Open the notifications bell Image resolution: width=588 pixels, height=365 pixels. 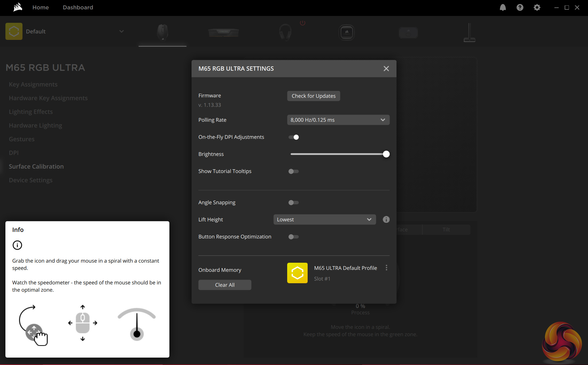point(503,7)
